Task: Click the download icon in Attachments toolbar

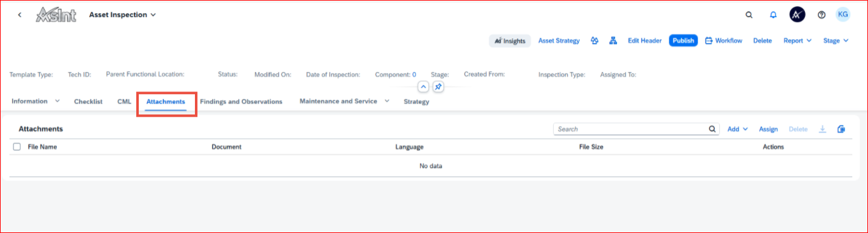Action: pyautogui.click(x=823, y=129)
